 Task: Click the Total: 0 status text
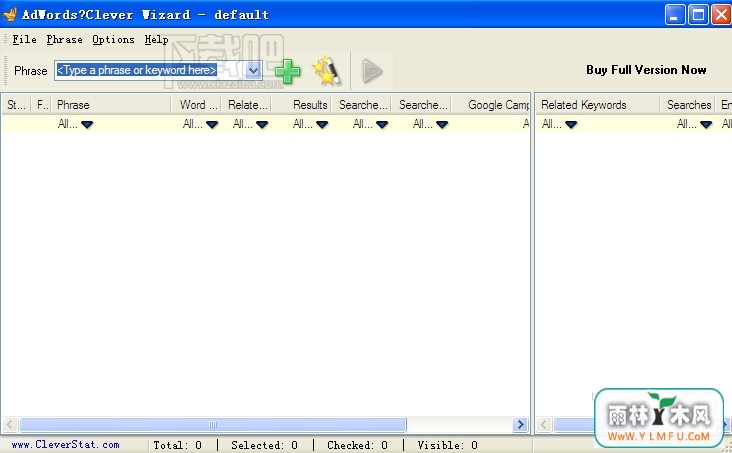coord(177,445)
